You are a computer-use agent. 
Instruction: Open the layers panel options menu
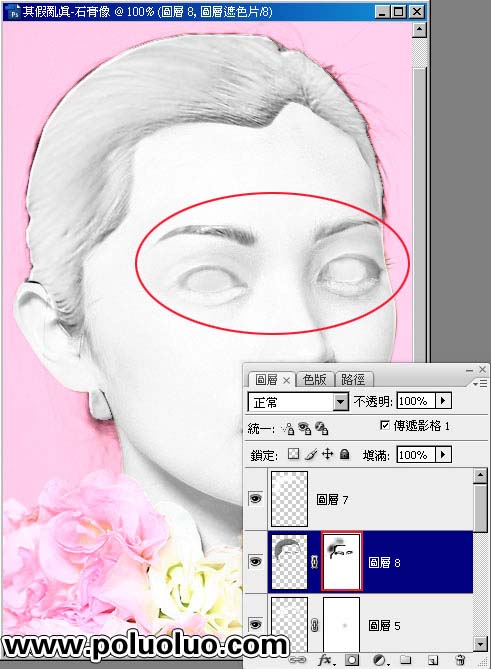coord(481,383)
